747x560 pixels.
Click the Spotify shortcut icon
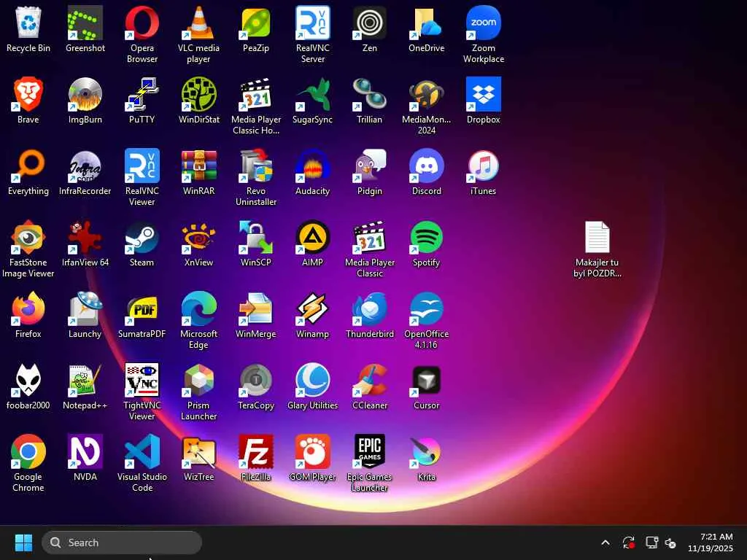tap(426, 238)
